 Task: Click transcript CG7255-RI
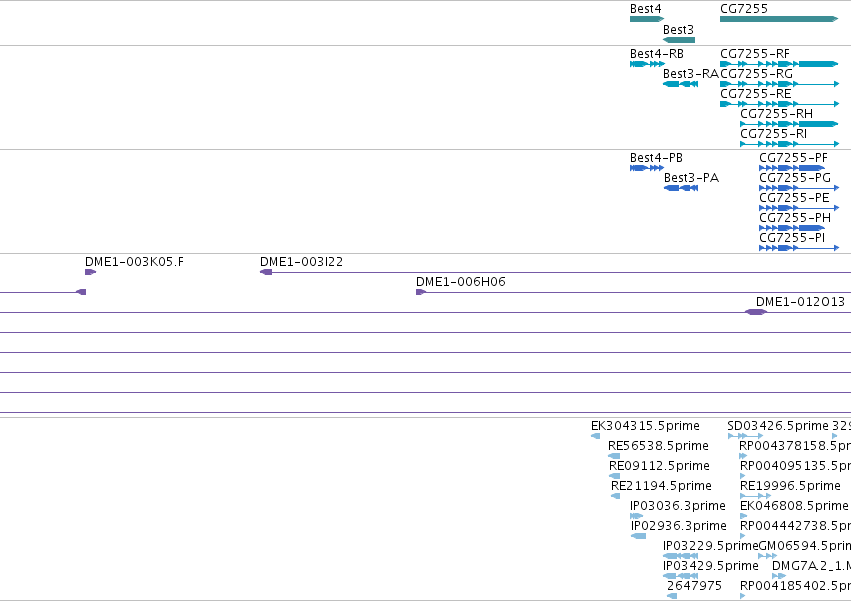tap(773, 134)
